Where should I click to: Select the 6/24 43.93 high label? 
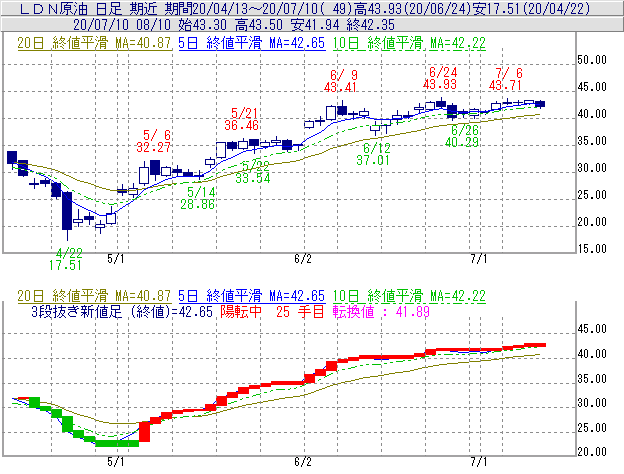pyautogui.click(x=440, y=78)
